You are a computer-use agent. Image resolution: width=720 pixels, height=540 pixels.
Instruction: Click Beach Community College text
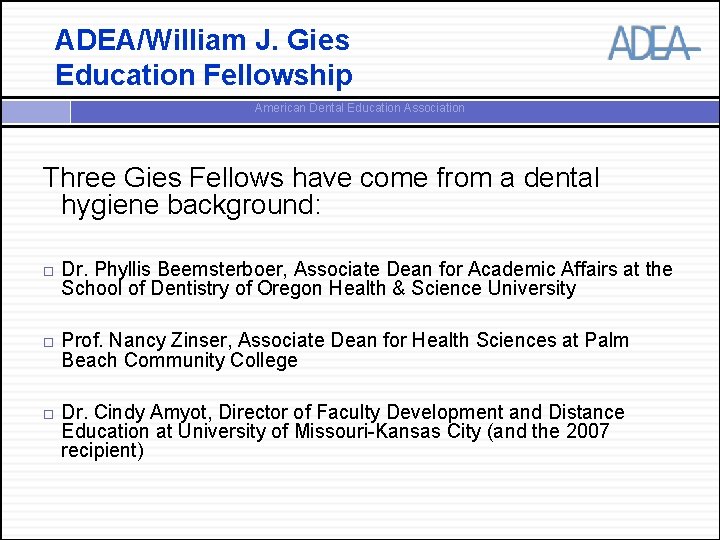tap(180, 360)
